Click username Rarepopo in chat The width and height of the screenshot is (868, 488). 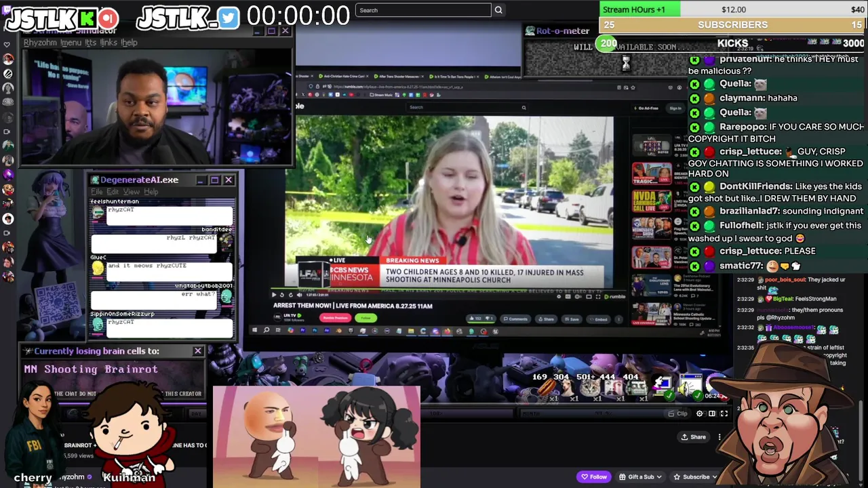pos(743,127)
